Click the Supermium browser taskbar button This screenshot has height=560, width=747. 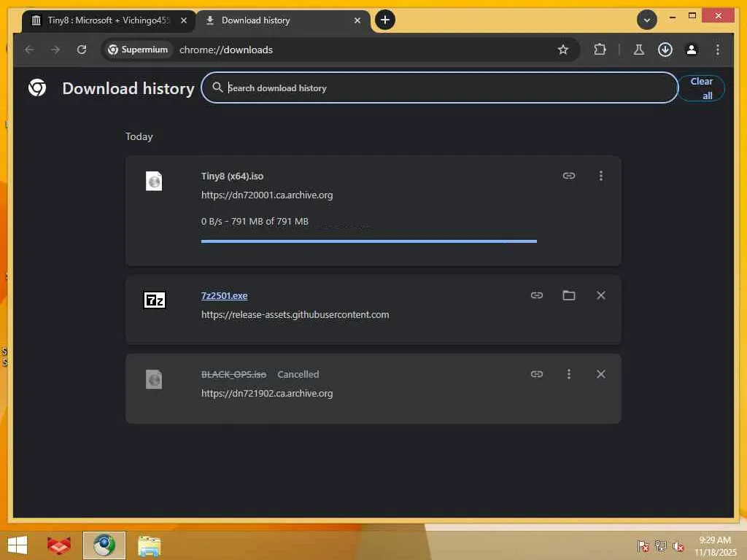104,545
